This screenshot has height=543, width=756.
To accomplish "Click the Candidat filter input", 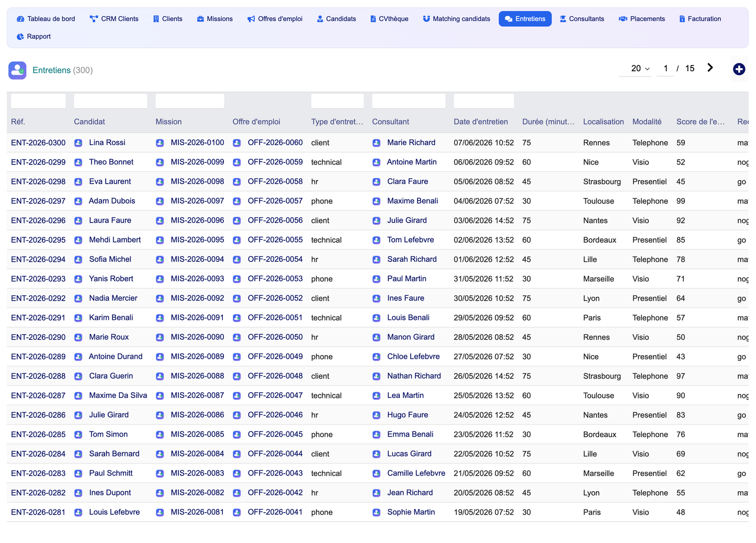I will (x=110, y=101).
